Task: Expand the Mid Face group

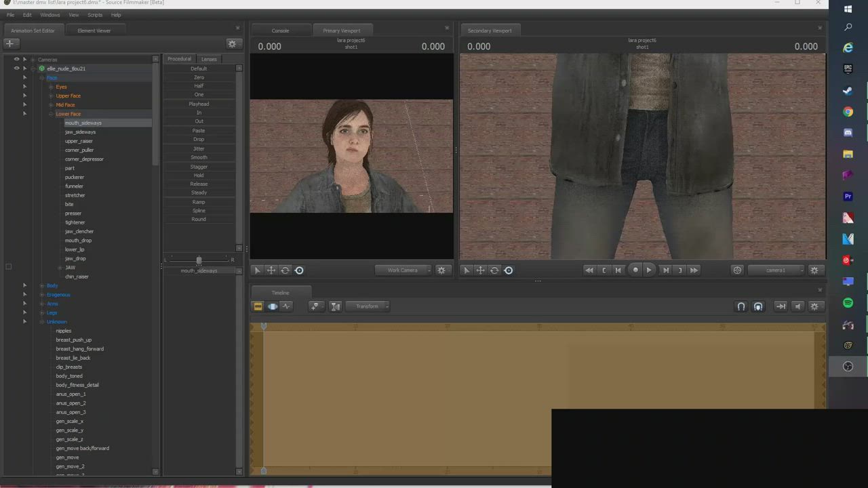Action: point(51,105)
